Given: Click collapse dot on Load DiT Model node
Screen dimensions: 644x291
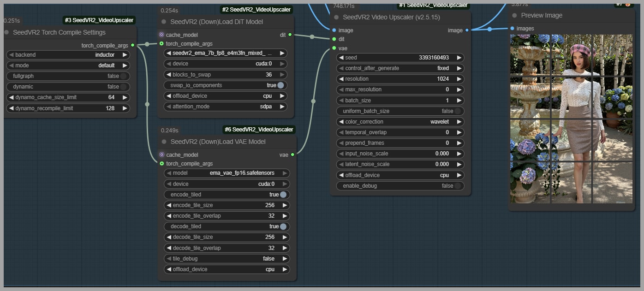Looking at the screenshot, I should (x=164, y=22).
